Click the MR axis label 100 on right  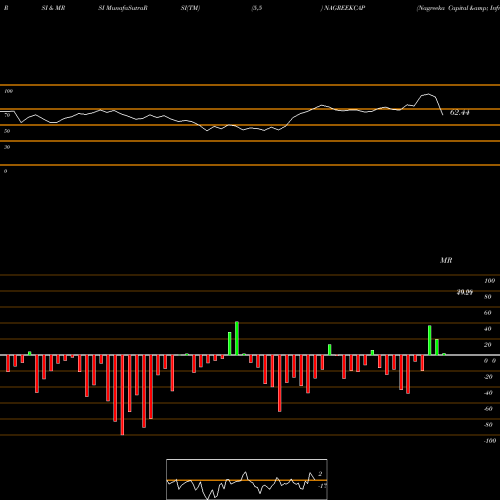point(489,281)
